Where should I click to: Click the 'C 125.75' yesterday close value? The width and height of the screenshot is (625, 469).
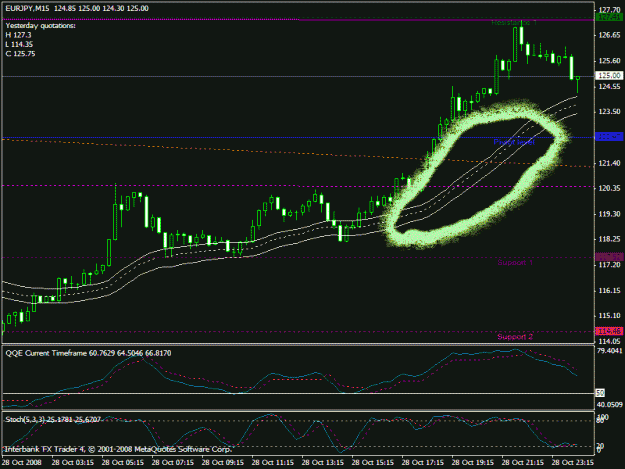pos(20,54)
